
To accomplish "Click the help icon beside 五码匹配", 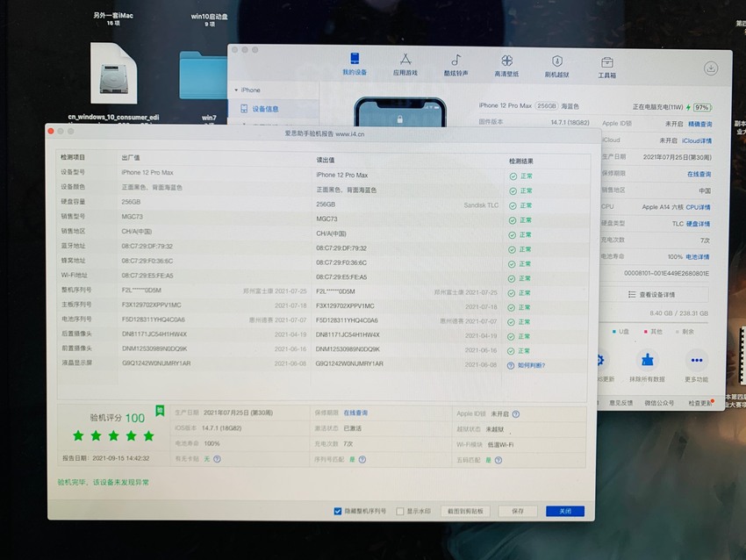I will point(499,461).
